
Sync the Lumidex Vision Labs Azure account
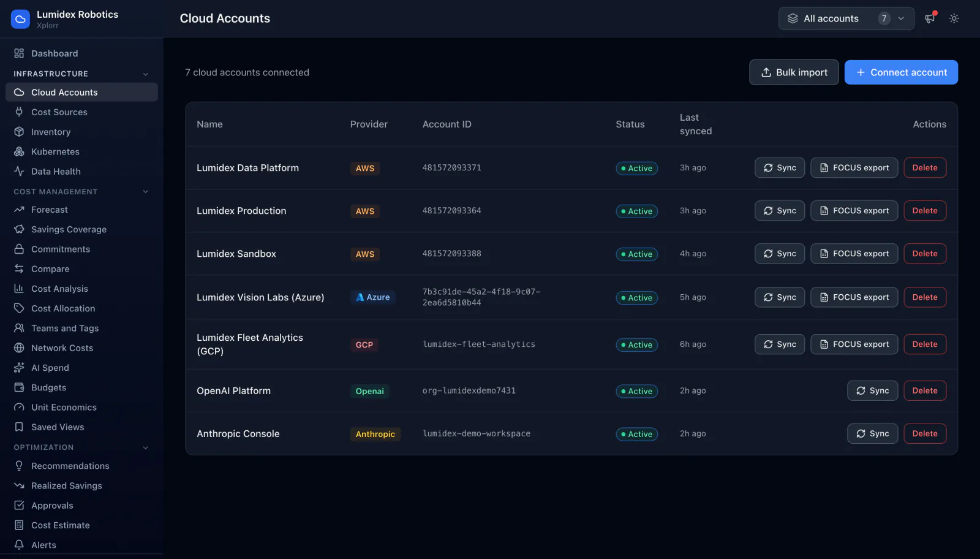[780, 297]
